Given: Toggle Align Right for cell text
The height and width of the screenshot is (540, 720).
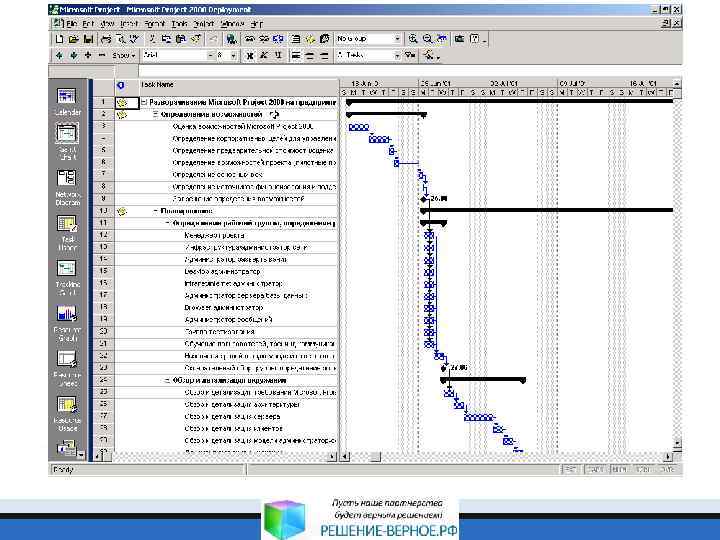Looking at the screenshot, I should 325,56.
